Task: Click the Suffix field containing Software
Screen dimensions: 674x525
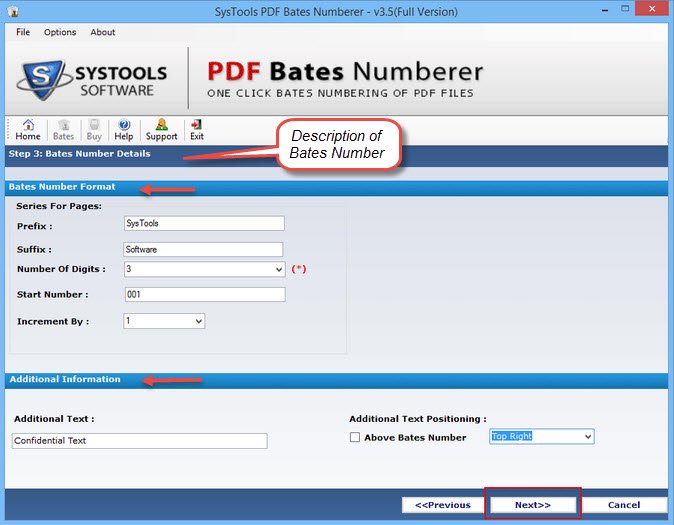Action: coord(203,249)
